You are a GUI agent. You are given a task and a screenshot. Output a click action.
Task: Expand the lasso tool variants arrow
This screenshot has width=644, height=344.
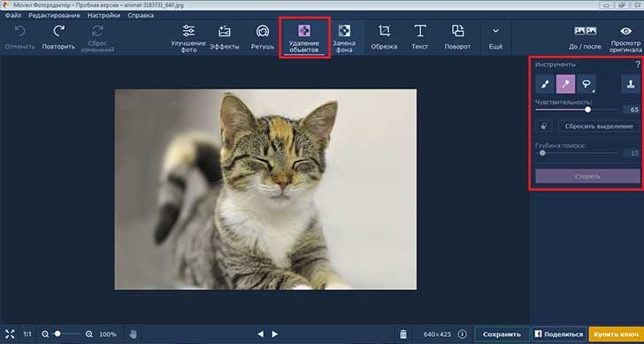pyautogui.click(x=594, y=91)
